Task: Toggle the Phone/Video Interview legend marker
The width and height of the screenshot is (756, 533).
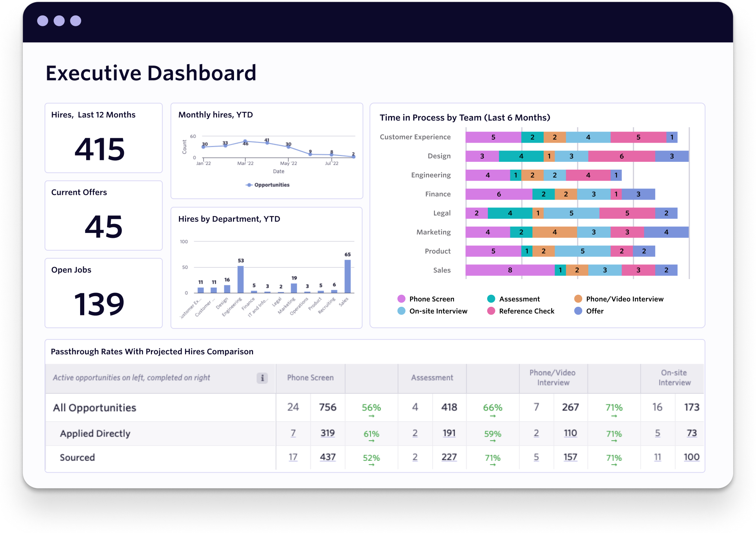Action: pos(578,299)
